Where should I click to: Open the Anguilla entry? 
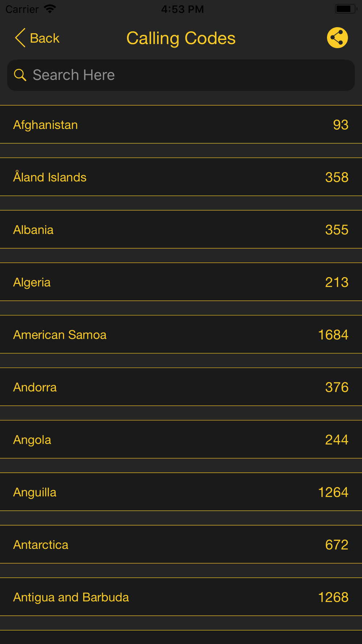[181, 492]
